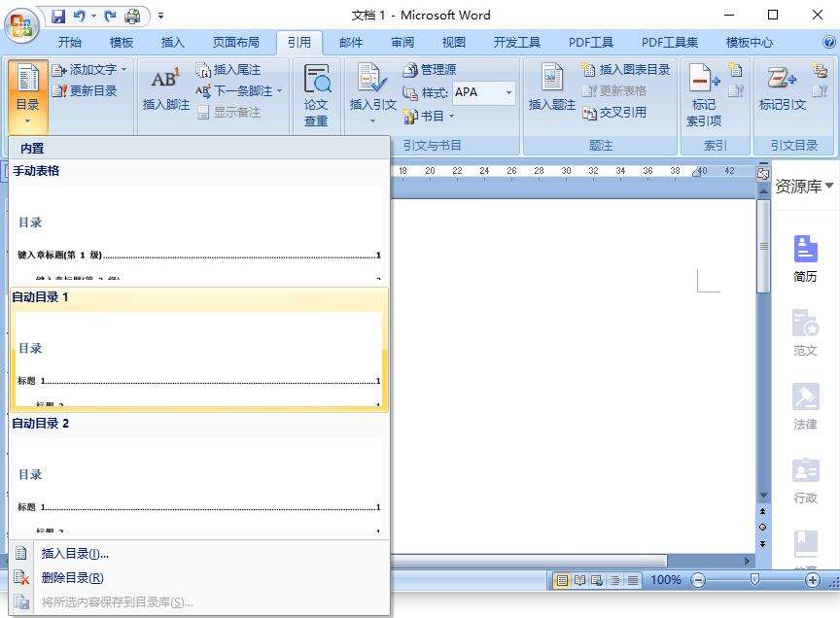
Task: Go to previous page double-arrow button
Action: tap(763, 511)
